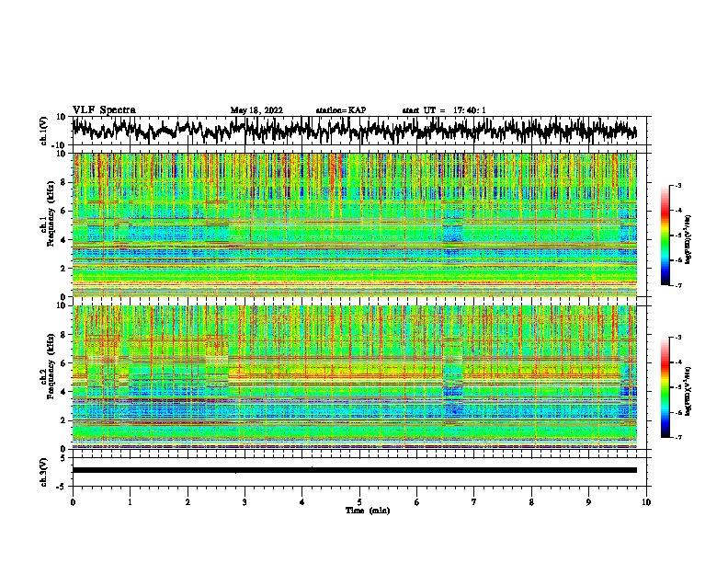Screen dimensions: 728x563
Task: Click the '-7' value on ch.2 colorbar
Action: pyautogui.click(x=677, y=438)
